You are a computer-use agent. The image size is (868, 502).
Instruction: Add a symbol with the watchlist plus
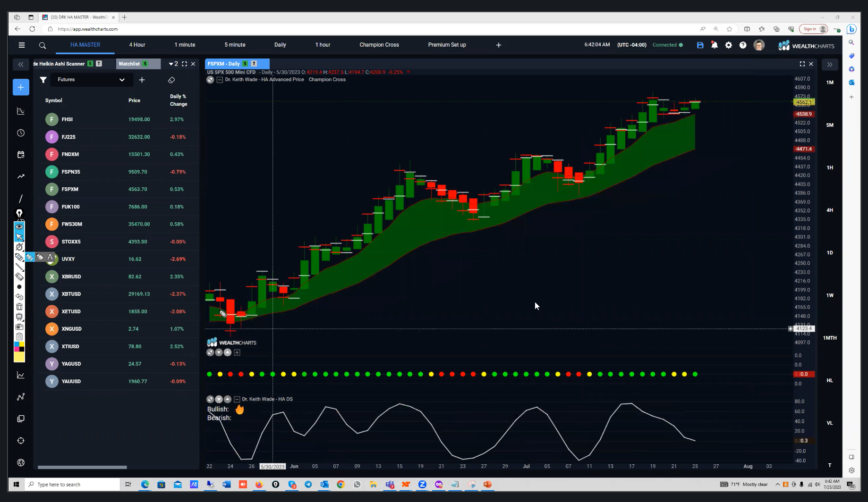pos(142,80)
